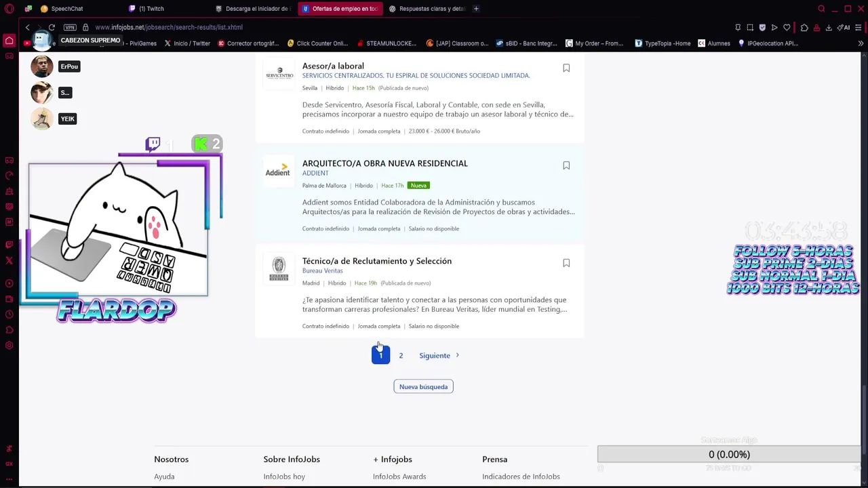The width and height of the screenshot is (868, 488).
Task: Open the Corrector ortogràf bookmark
Action: [248, 43]
